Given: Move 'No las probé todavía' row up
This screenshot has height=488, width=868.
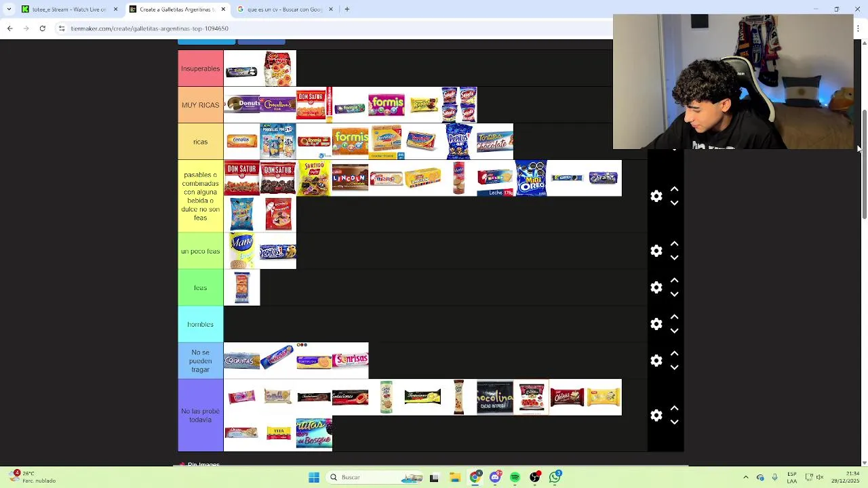Looking at the screenshot, I should (x=674, y=409).
